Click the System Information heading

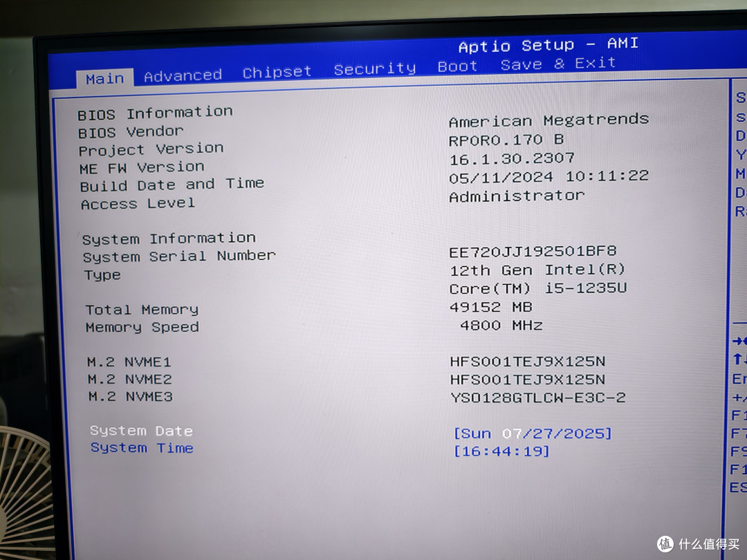[169, 239]
